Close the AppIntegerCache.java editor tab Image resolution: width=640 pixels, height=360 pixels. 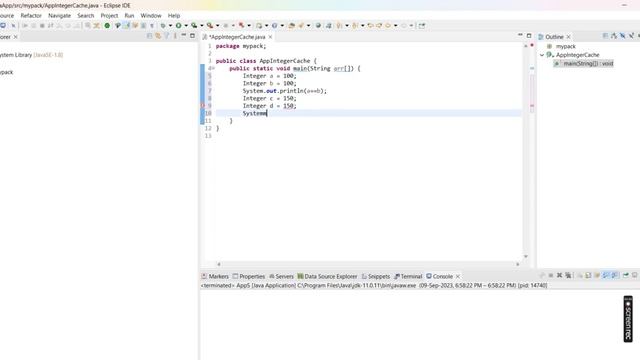(x=270, y=37)
